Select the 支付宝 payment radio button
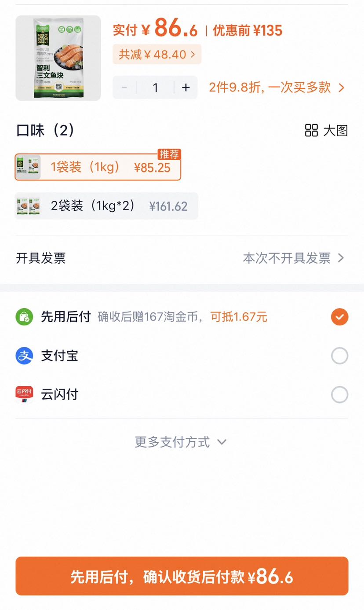This screenshot has height=610, width=364. click(x=339, y=356)
